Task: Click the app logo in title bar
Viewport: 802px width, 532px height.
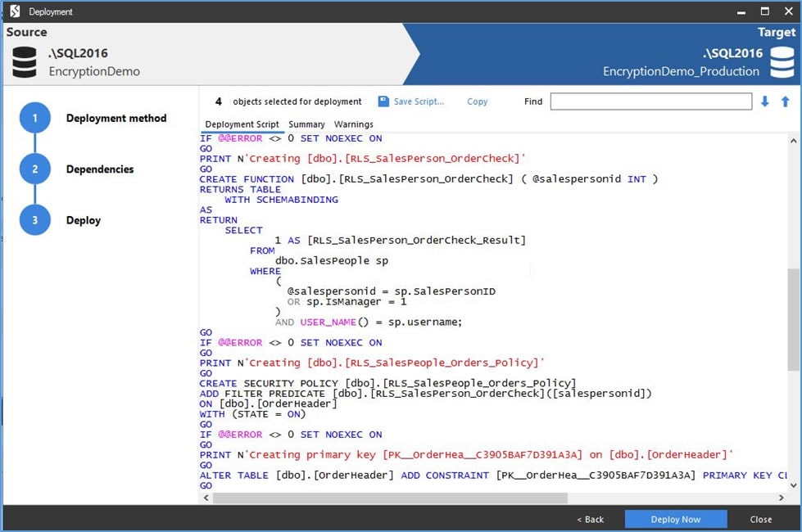Action: 14,11
